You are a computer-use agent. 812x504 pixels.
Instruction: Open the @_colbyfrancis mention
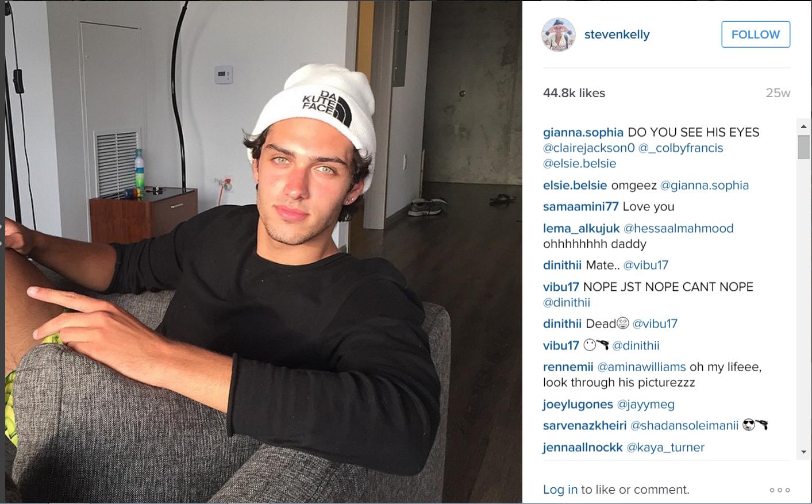click(x=681, y=148)
